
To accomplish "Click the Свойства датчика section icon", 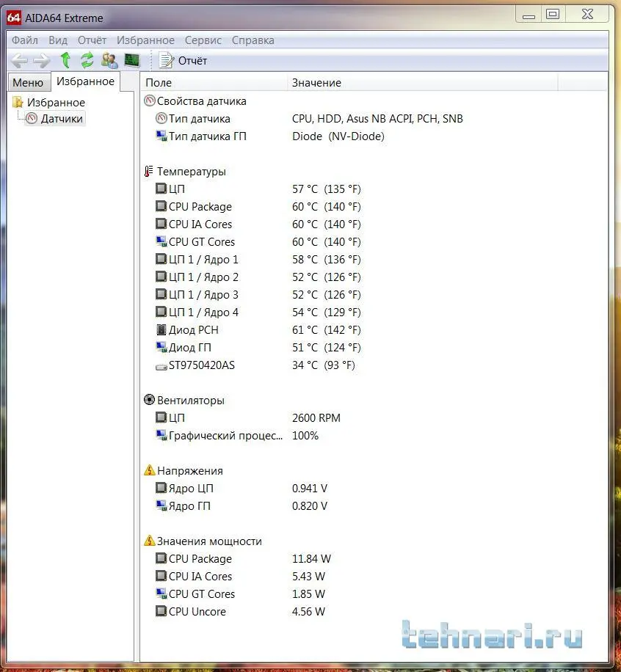I will pyautogui.click(x=150, y=101).
